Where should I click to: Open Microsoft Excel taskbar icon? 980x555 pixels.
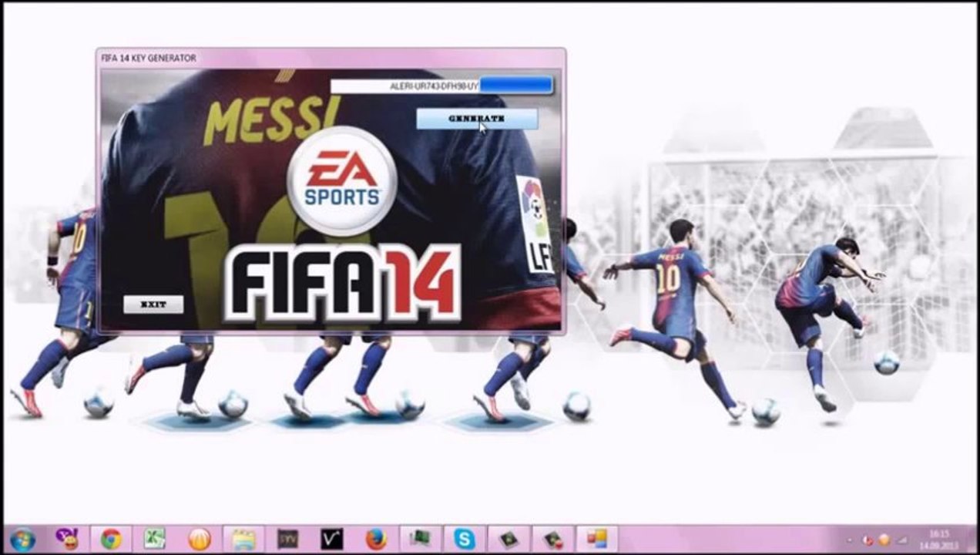(x=155, y=539)
